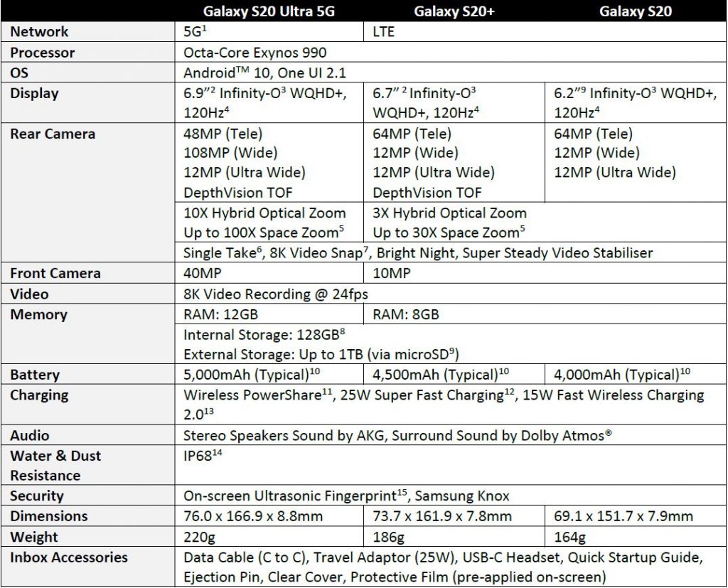This screenshot has height=588, width=728.
Task: Select the Weight row label
Action: [34, 538]
